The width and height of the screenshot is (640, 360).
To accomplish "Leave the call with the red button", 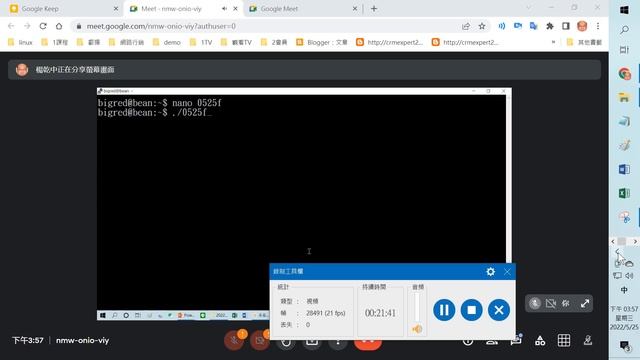I will [x=368, y=343].
